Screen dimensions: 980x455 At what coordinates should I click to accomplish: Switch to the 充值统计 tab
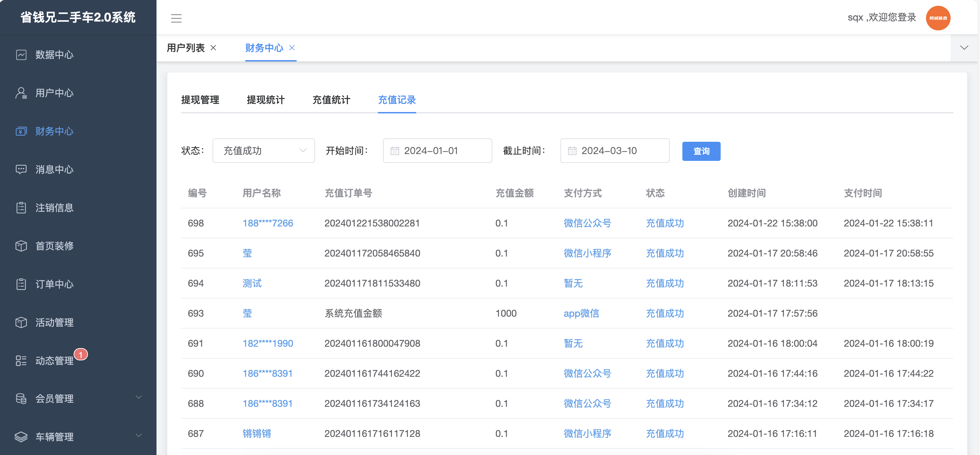click(331, 100)
